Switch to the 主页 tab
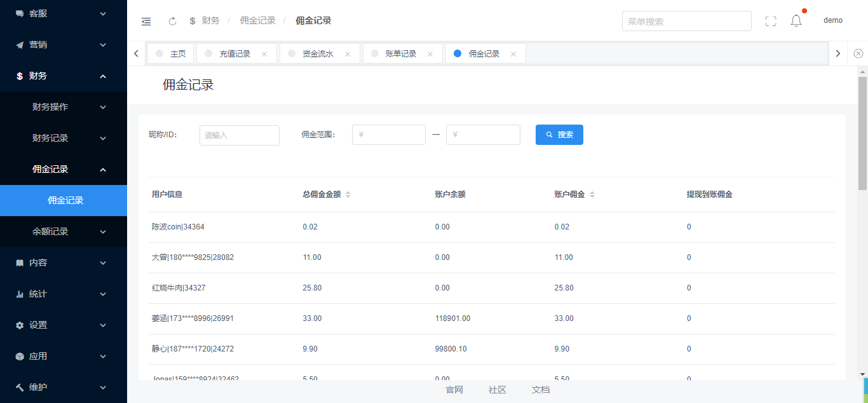This screenshot has height=403, width=868. (177, 54)
